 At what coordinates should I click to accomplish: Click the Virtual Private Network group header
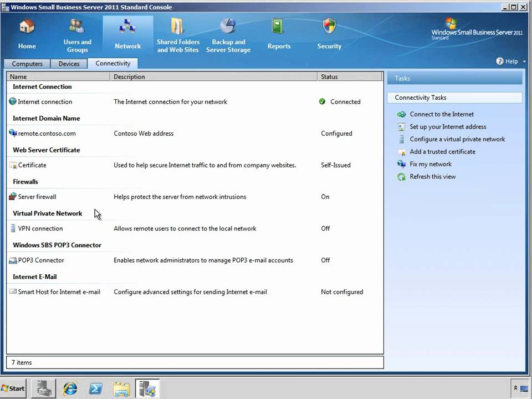click(x=48, y=213)
